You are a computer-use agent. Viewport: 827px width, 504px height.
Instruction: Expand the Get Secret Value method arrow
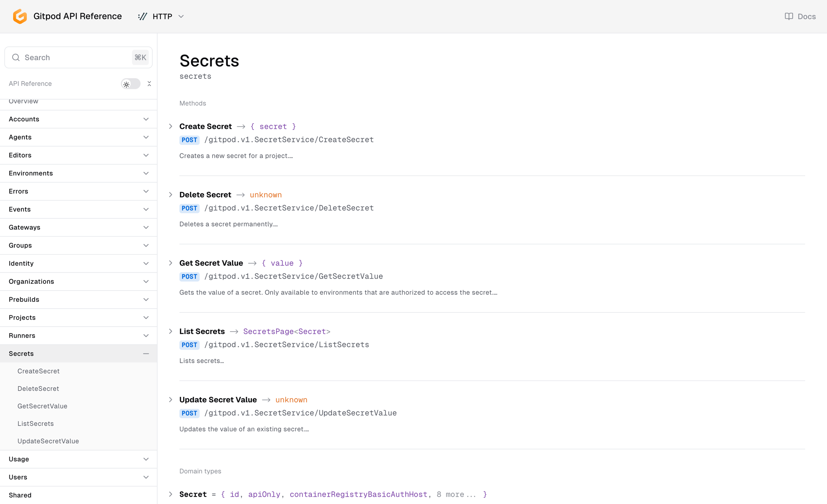(x=171, y=263)
